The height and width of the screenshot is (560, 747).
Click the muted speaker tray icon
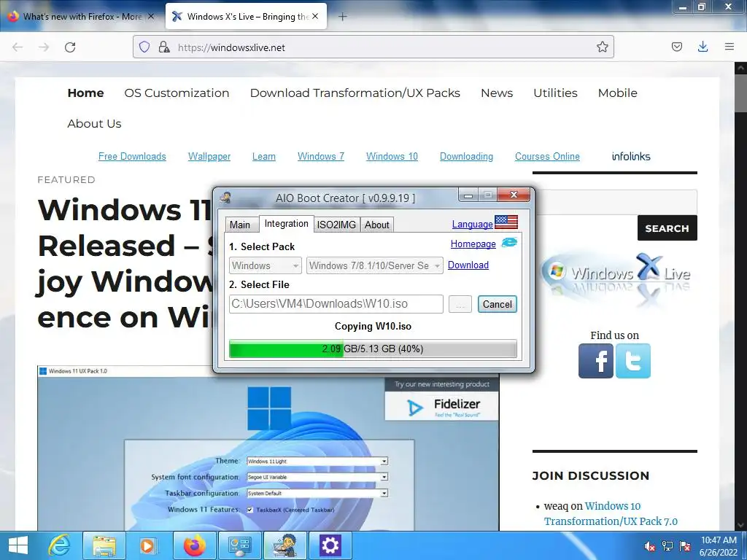(x=649, y=546)
